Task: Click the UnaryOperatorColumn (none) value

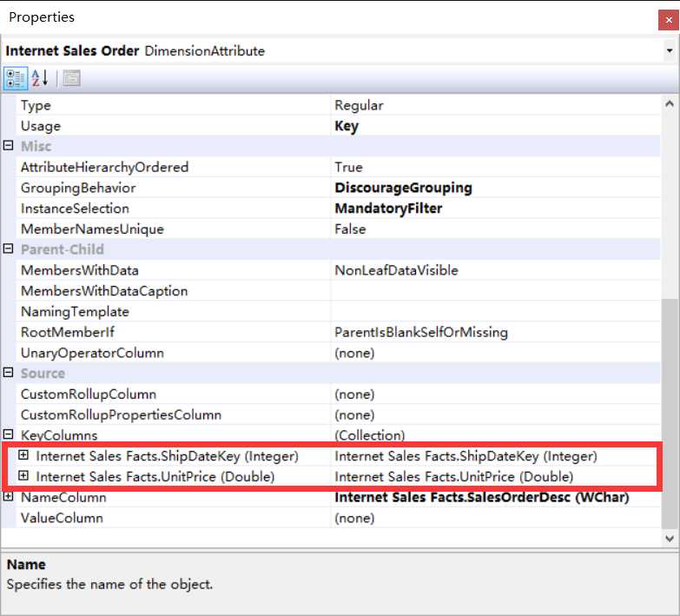Action: tap(354, 353)
